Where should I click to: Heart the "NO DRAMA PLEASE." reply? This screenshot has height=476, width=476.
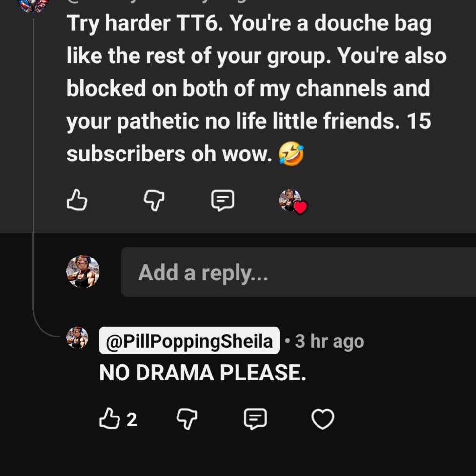323,419
